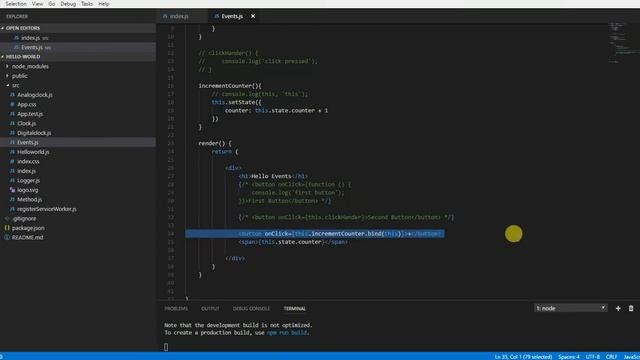Click the JS icon on index.js tab
Image resolution: width=640 pixels, height=360 pixels.
tap(165, 16)
